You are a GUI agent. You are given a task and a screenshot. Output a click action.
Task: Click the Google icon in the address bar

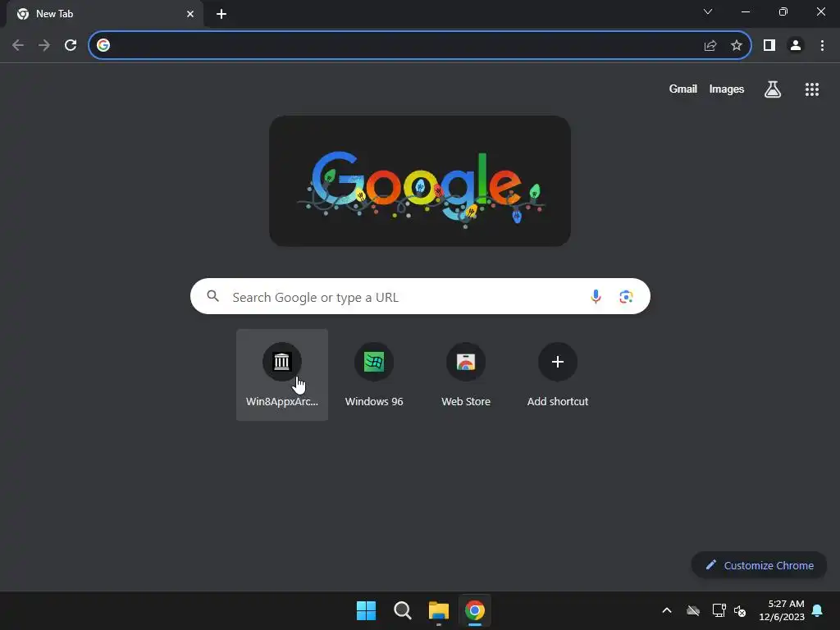103,46
